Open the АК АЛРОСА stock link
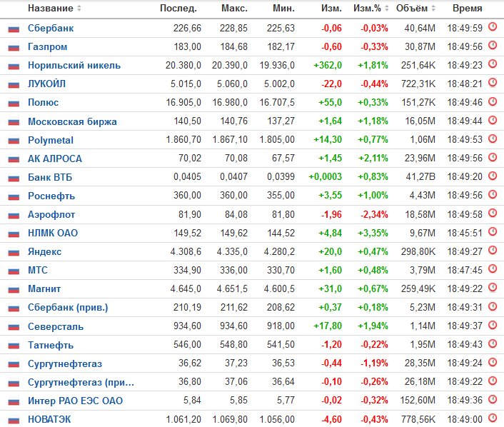This screenshot has height=427, width=504. [x=55, y=159]
